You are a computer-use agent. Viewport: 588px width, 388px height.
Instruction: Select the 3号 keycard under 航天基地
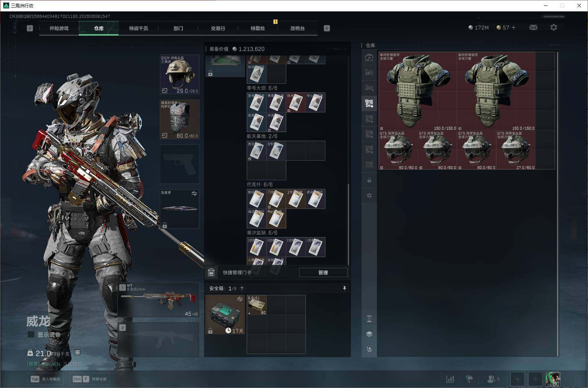pos(276,151)
